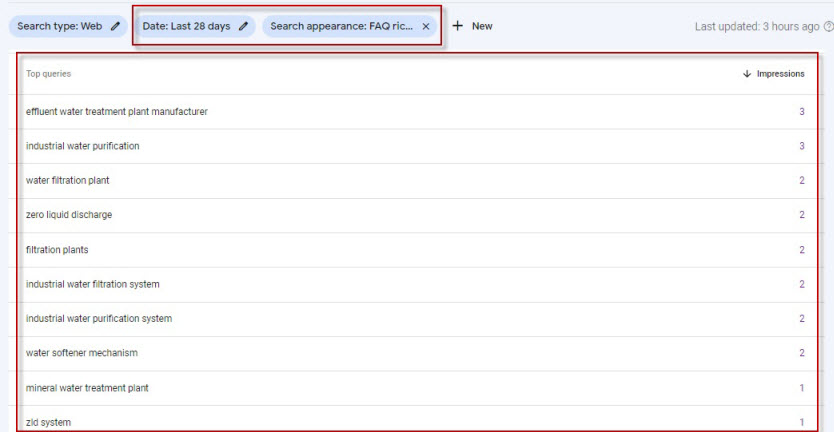The height and width of the screenshot is (432, 834).
Task: Click impressions value for zero liquid discharge
Action: tap(802, 215)
